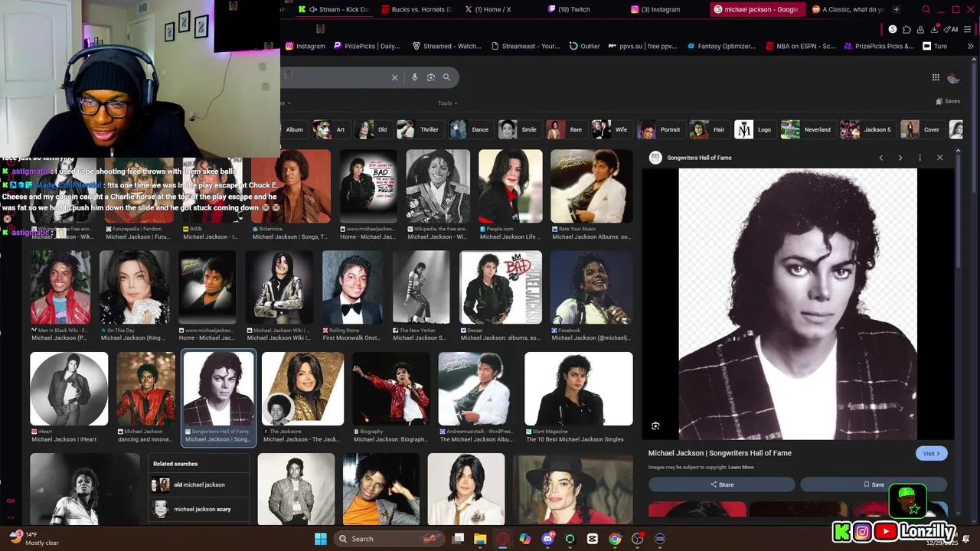Open File Explorer from taskbar
The image size is (980, 551).
click(480, 539)
